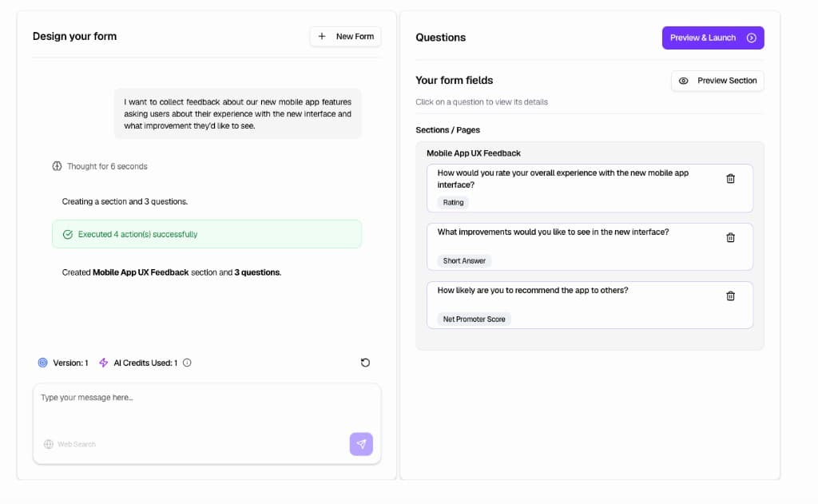The image size is (818, 504).
Task: Click the Version target icon
Action: [x=42, y=363]
